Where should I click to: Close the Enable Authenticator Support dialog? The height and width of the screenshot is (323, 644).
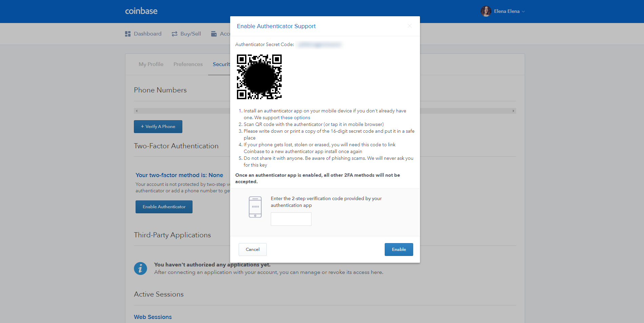(409, 26)
